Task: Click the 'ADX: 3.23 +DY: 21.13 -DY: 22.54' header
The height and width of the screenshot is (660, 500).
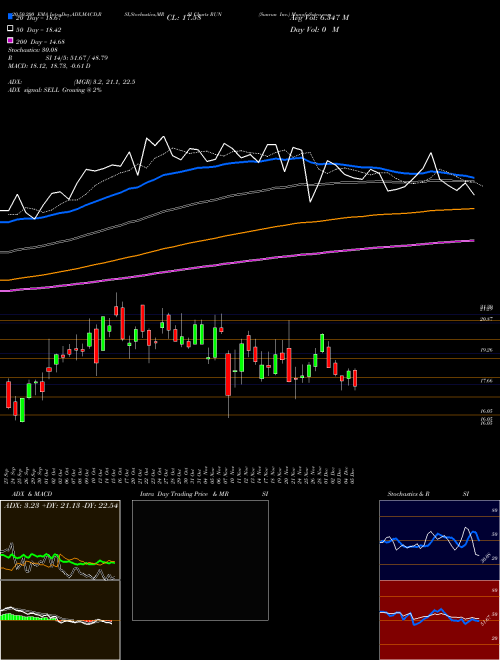Action: tap(61, 506)
